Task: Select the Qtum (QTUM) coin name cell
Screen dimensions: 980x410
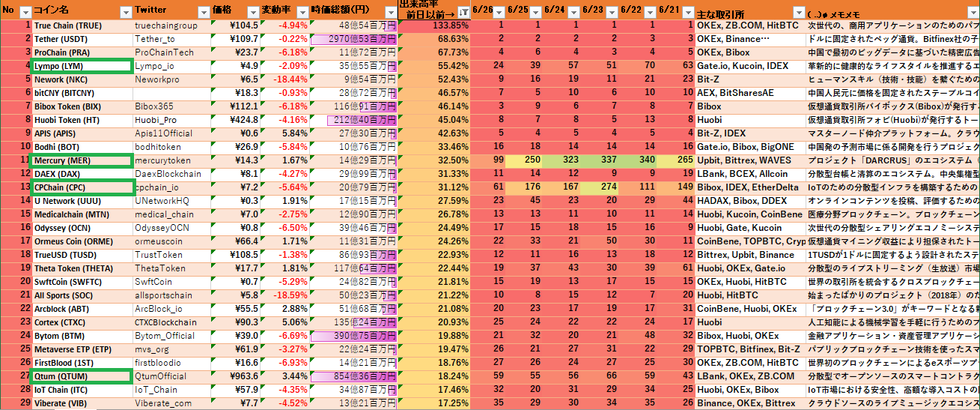Action: [82, 376]
